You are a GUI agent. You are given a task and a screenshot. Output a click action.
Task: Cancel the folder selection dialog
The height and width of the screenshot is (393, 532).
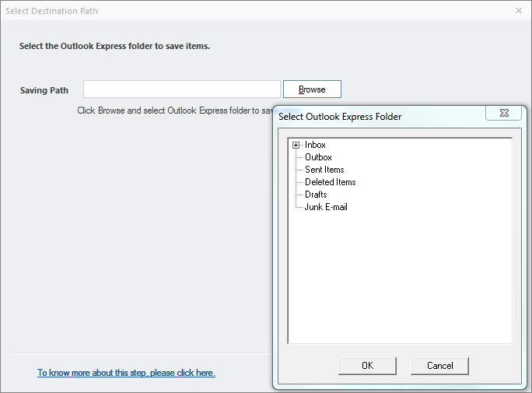(439, 366)
